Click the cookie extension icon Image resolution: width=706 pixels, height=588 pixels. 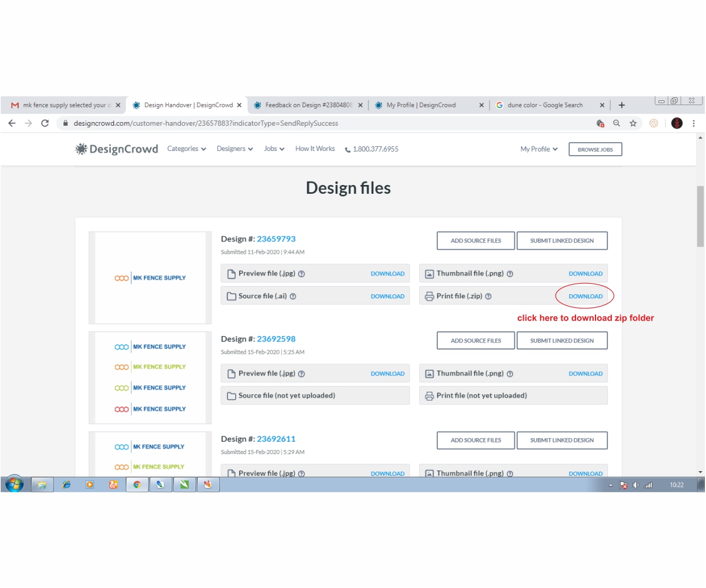pyautogui.click(x=654, y=123)
